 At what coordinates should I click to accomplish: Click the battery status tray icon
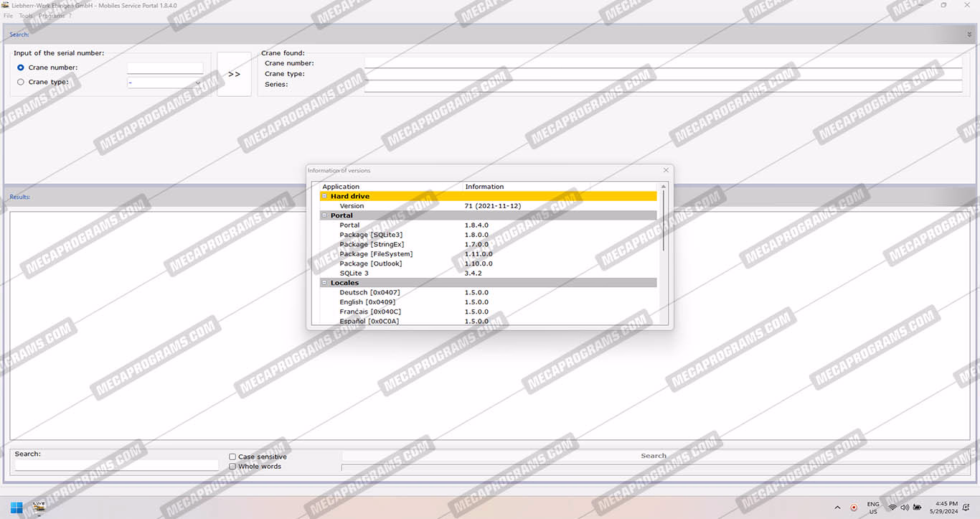(918, 508)
